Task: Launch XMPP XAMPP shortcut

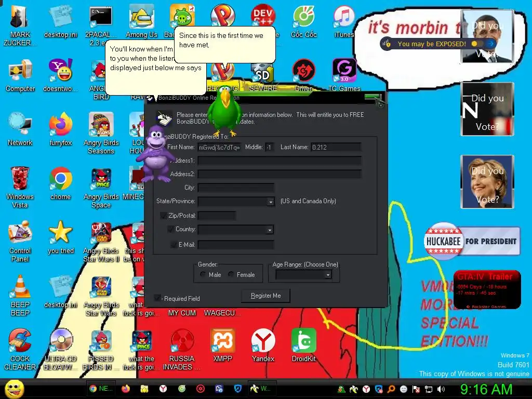Action: [x=222, y=345]
